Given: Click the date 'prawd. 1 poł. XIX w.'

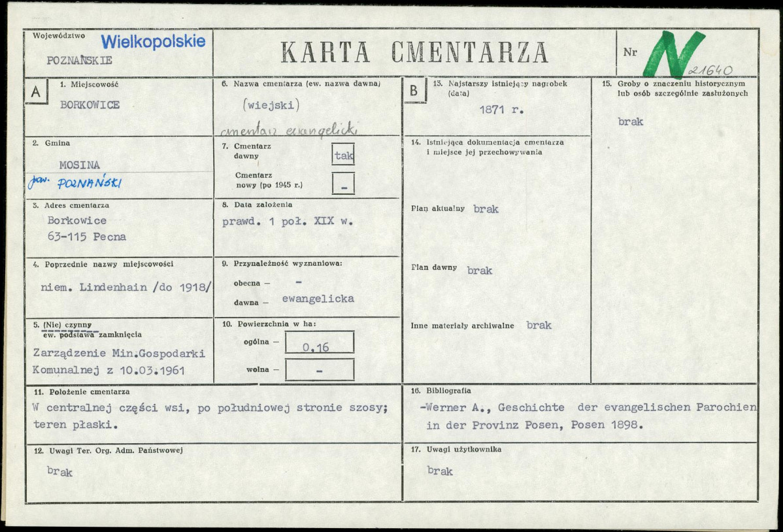Looking at the screenshot, I should tap(288, 222).
